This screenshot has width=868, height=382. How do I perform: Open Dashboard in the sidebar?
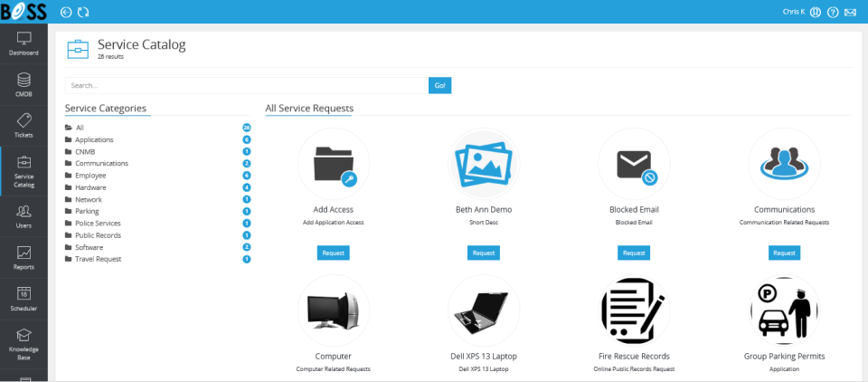click(x=24, y=43)
